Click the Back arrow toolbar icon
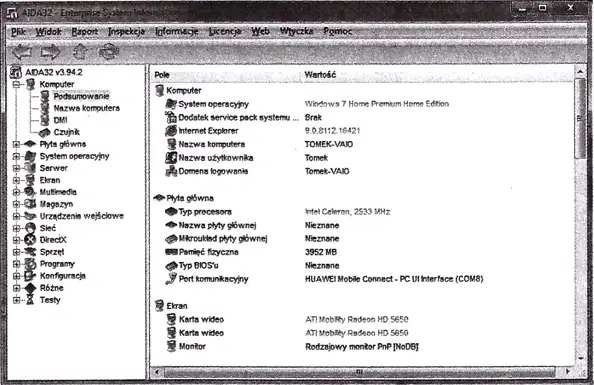Image resolution: width=594 pixels, height=385 pixels. (x=22, y=52)
